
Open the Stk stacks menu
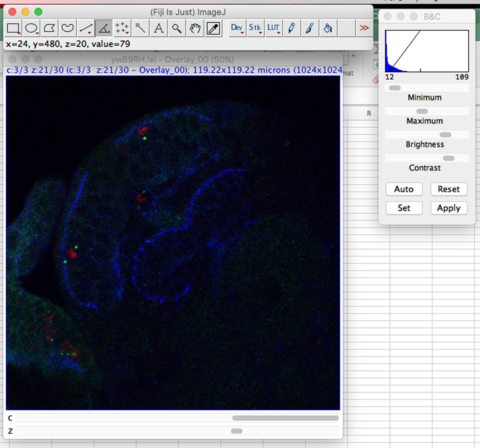(x=255, y=28)
